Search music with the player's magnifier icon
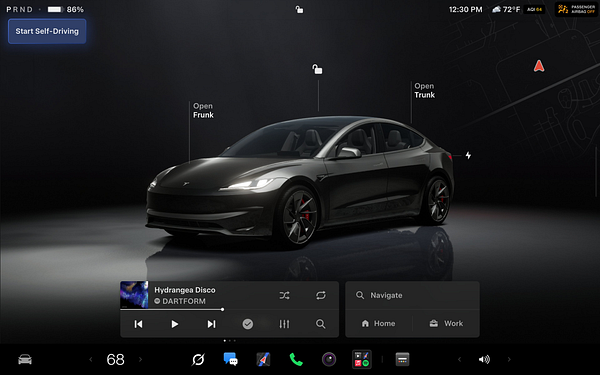This screenshot has height=375, width=600. pyautogui.click(x=321, y=324)
